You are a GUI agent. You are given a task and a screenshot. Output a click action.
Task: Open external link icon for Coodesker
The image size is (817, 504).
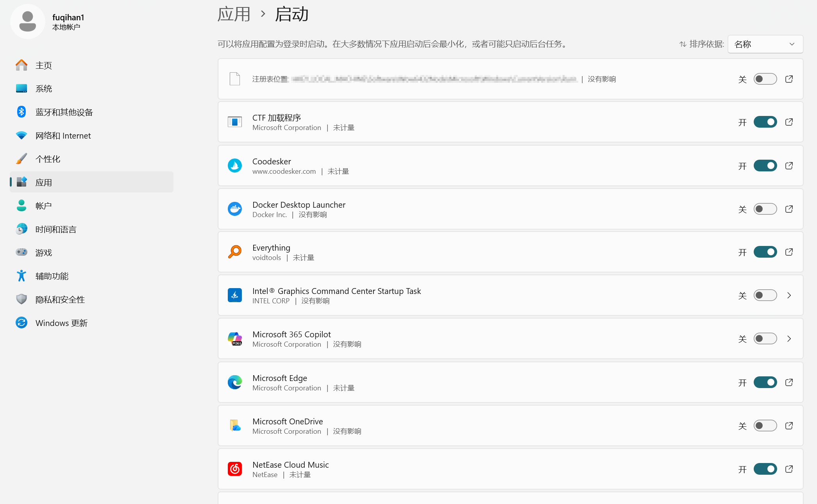(x=789, y=166)
